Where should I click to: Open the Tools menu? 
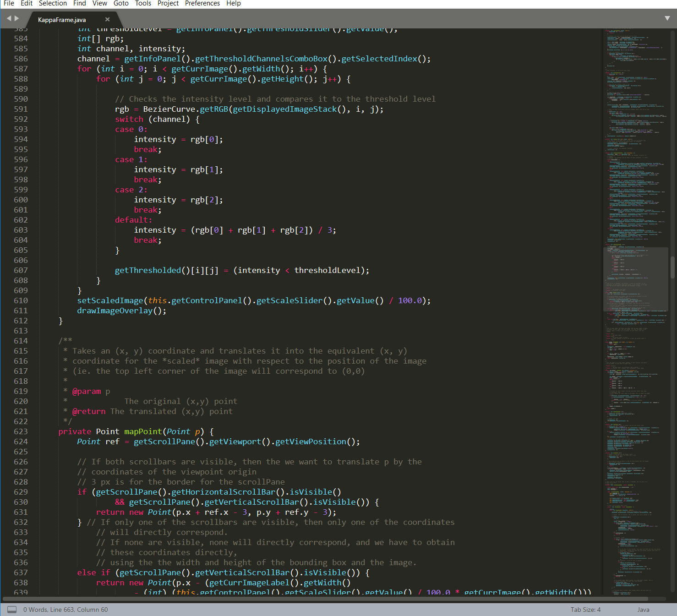(143, 3)
